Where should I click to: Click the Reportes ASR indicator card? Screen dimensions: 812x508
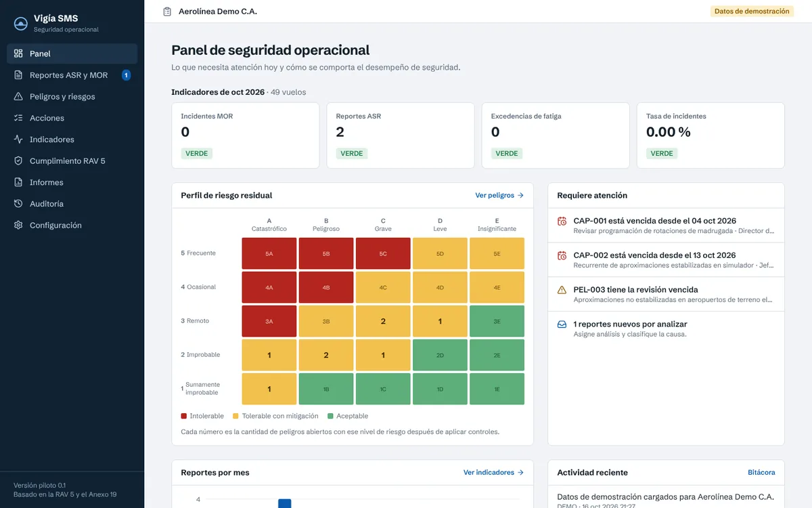[401, 135]
